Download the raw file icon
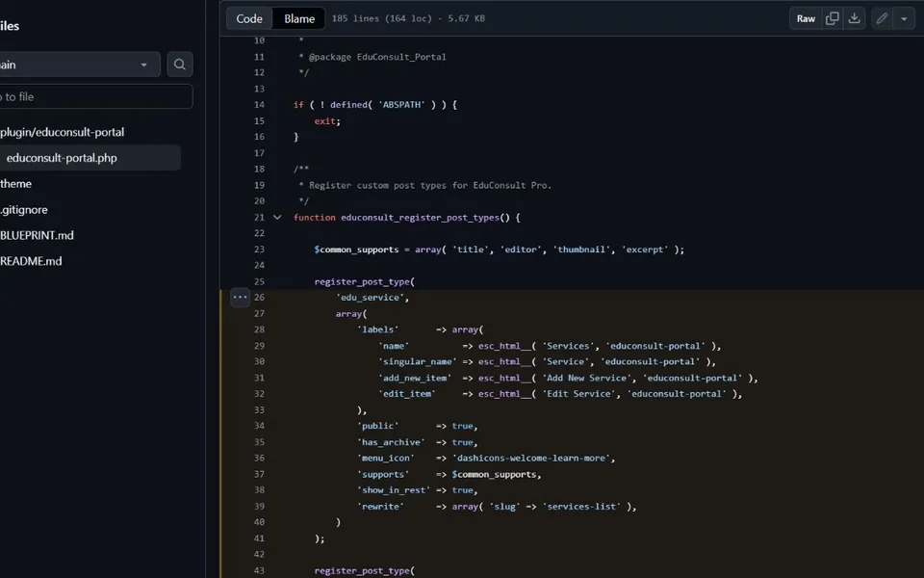 [854, 18]
